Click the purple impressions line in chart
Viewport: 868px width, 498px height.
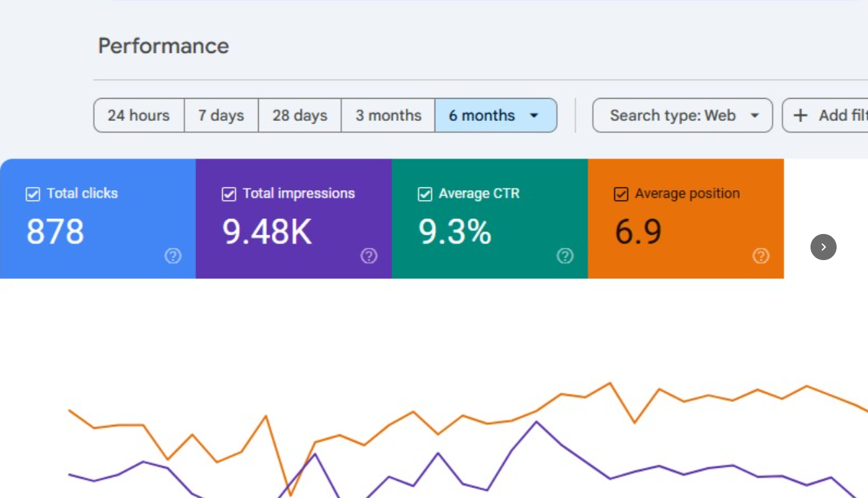pyautogui.click(x=536, y=422)
